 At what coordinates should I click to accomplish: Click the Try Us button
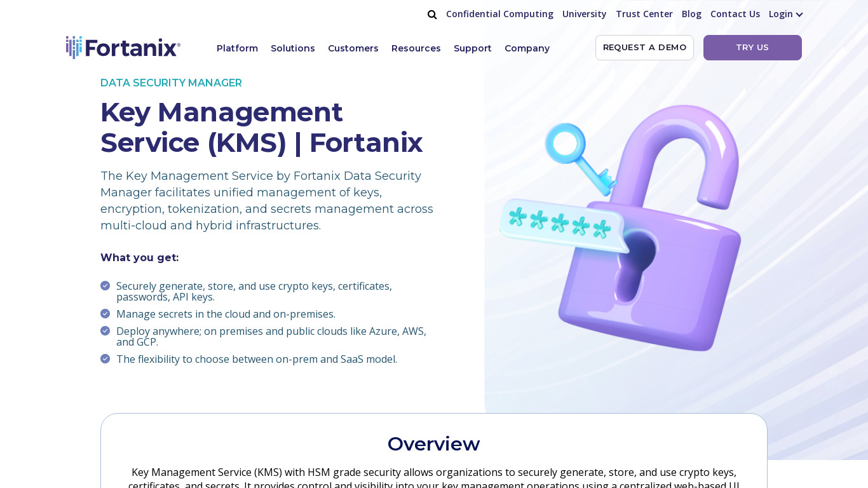tap(752, 48)
